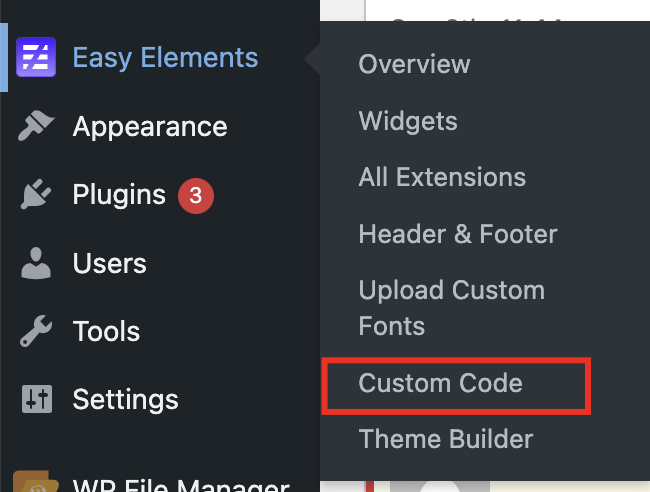This screenshot has width=650, height=492.
Task: Open the Widgets submenu item
Action: [x=408, y=121]
